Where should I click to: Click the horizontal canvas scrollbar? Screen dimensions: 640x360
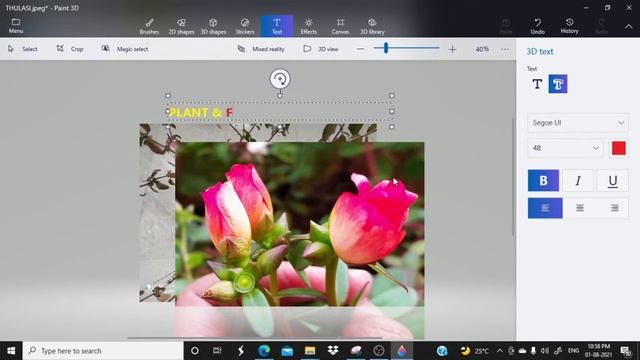tap(255, 338)
